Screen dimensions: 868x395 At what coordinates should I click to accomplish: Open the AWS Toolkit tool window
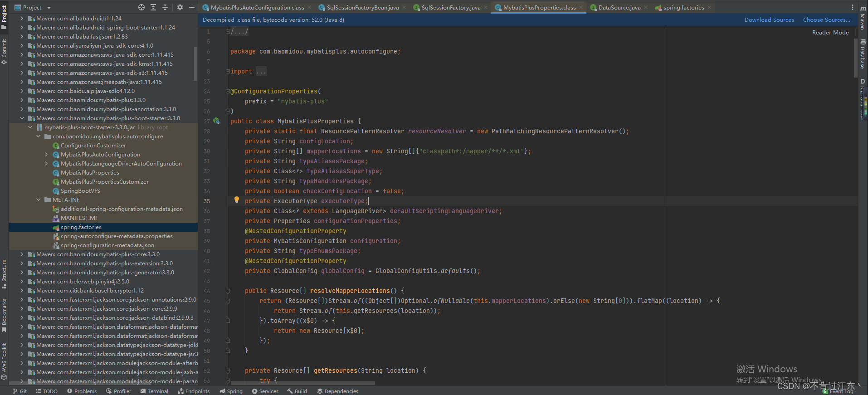click(x=4, y=361)
